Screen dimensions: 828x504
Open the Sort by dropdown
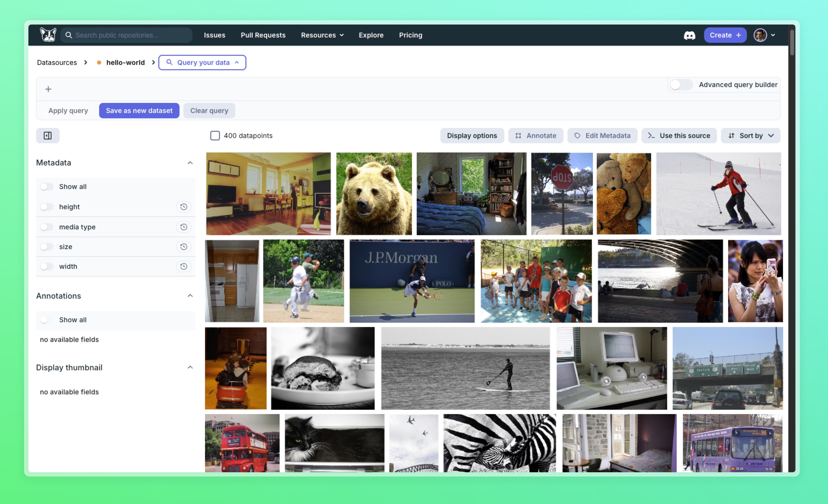750,136
